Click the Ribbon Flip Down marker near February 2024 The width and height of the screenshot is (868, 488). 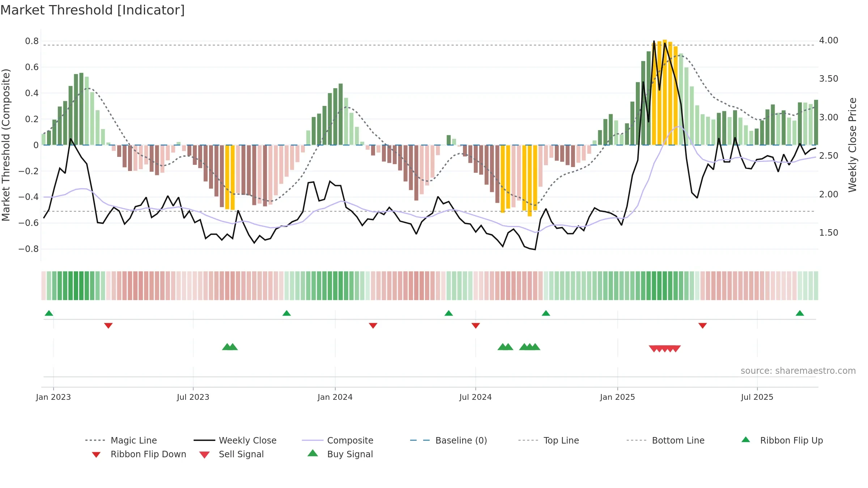click(x=373, y=326)
